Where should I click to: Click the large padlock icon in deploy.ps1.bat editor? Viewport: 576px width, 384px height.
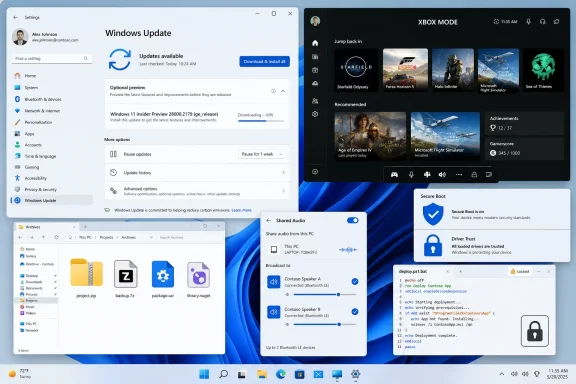tap(535, 331)
